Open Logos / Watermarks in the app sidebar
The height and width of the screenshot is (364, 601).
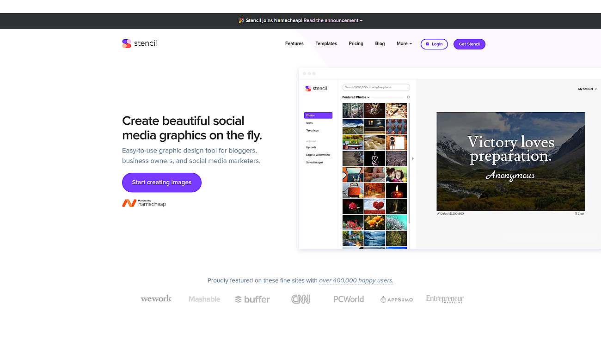point(318,155)
